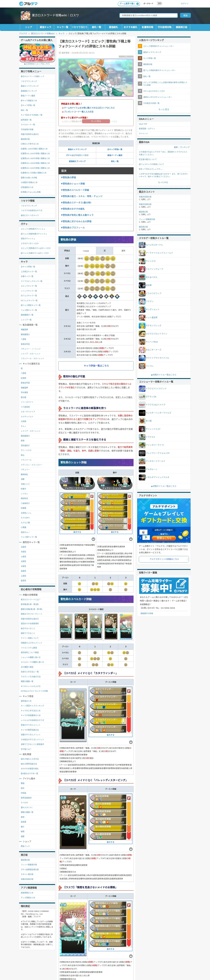Open おすすめ絵札 tab in navigation bar
Viewport: 210px width, 980px height.
(x=130, y=27)
